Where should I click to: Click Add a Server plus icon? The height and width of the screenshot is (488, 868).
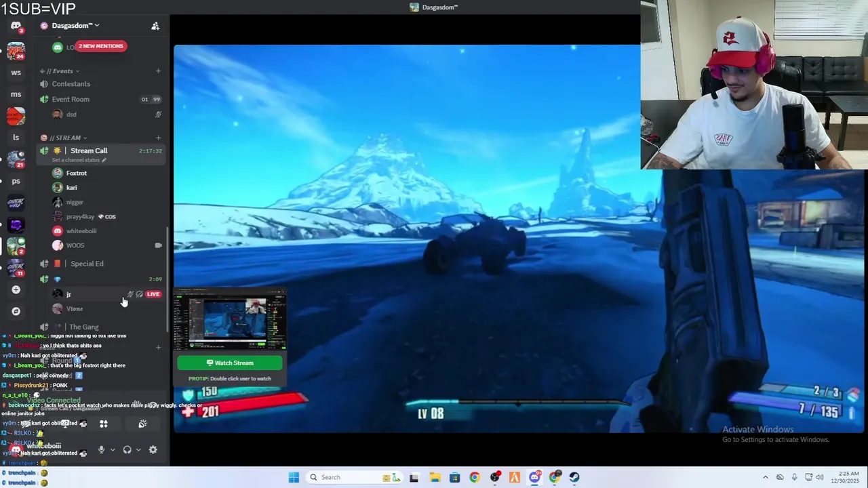[16, 289]
